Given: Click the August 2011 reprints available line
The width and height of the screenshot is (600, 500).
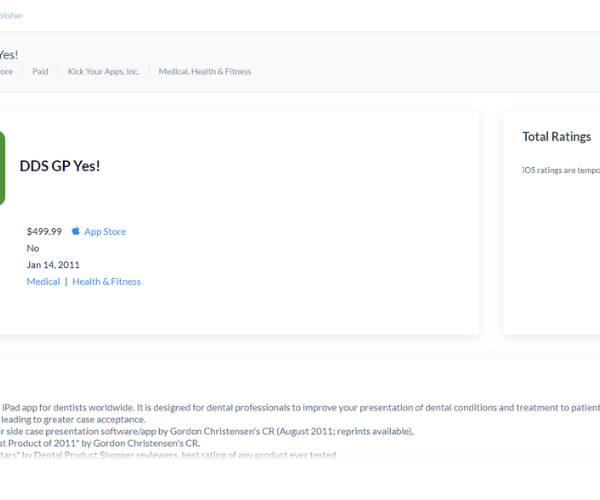Looking at the screenshot, I should tap(207, 432).
